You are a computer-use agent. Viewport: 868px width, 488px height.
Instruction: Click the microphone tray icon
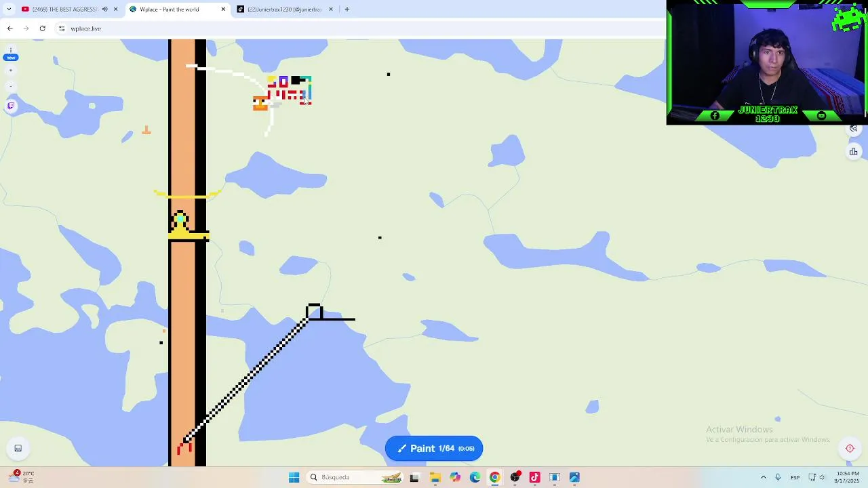778,477
